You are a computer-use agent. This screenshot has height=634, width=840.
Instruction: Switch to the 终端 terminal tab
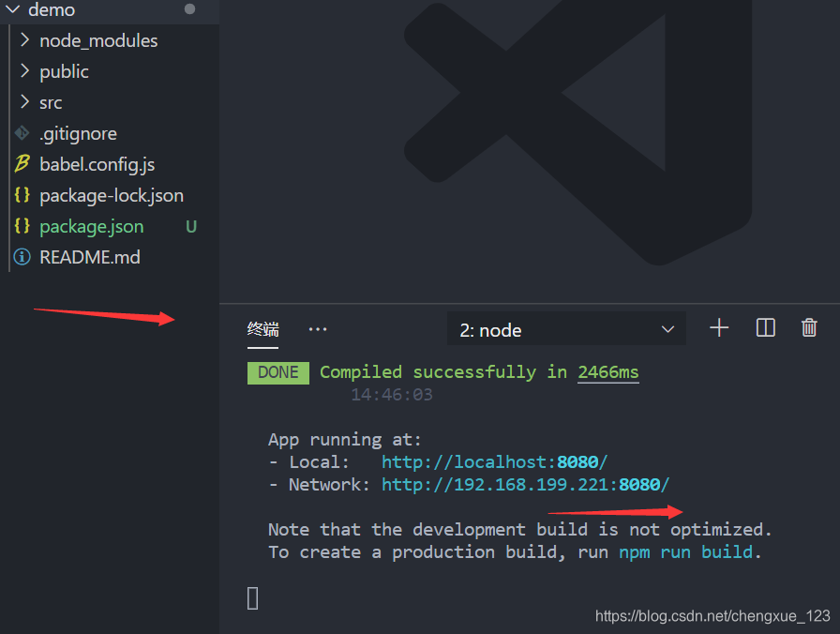pyautogui.click(x=263, y=329)
